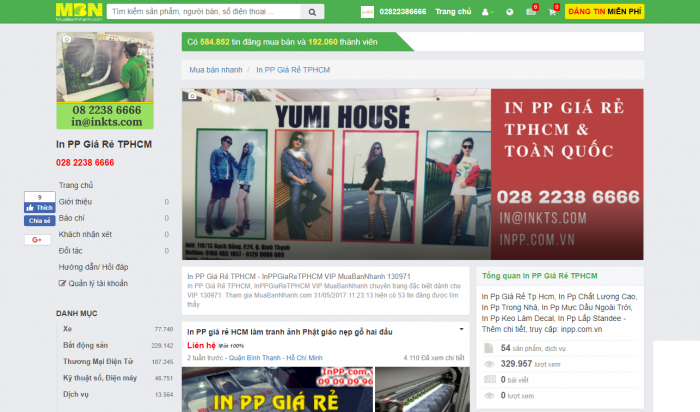Click the Facebook Thích like button
This screenshot has width=700, height=412.
coord(40,208)
